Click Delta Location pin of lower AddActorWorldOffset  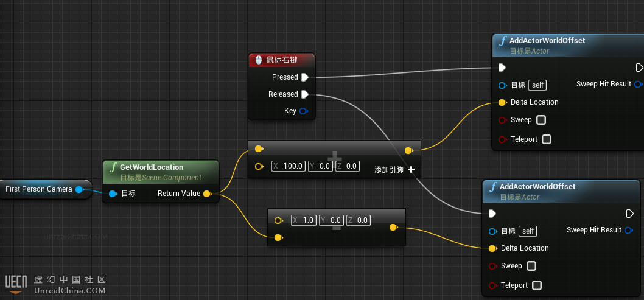493,248
